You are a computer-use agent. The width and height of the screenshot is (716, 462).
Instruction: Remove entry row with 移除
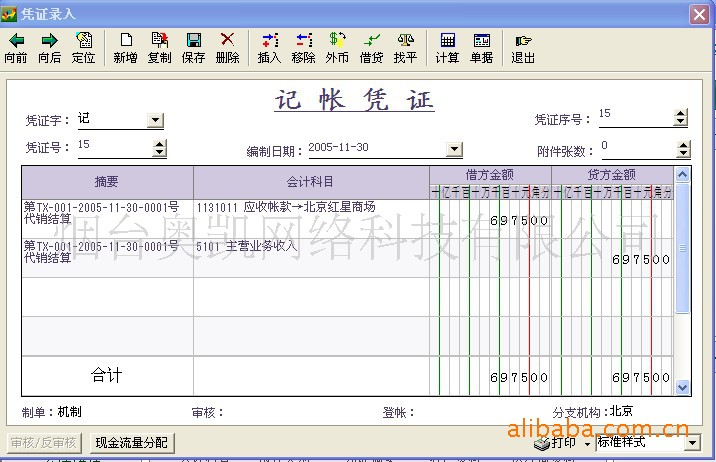point(303,48)
